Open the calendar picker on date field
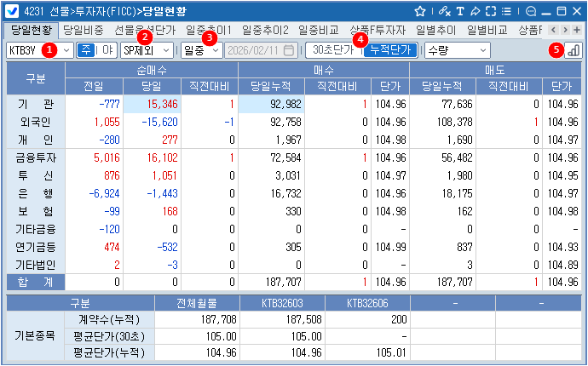This screenshot has width=588, height=366. pyautogui.click(x=289, y=50)
